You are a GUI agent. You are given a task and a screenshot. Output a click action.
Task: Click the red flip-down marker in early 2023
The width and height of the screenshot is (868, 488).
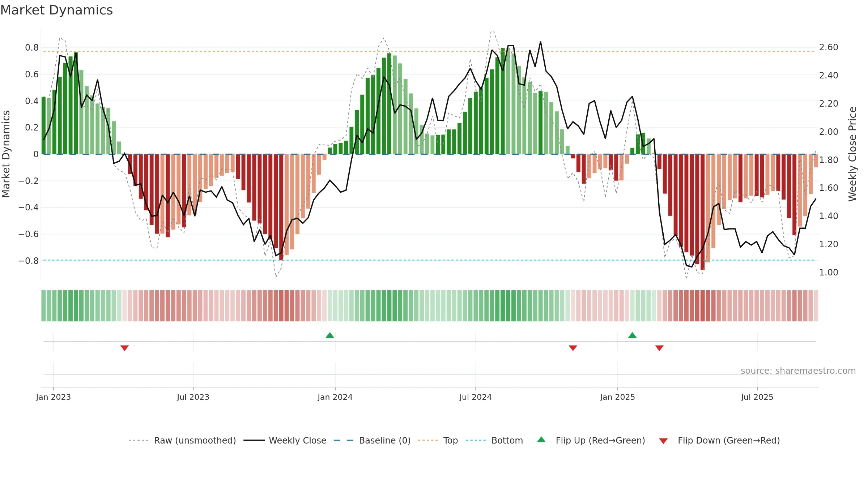coord(124,348)
